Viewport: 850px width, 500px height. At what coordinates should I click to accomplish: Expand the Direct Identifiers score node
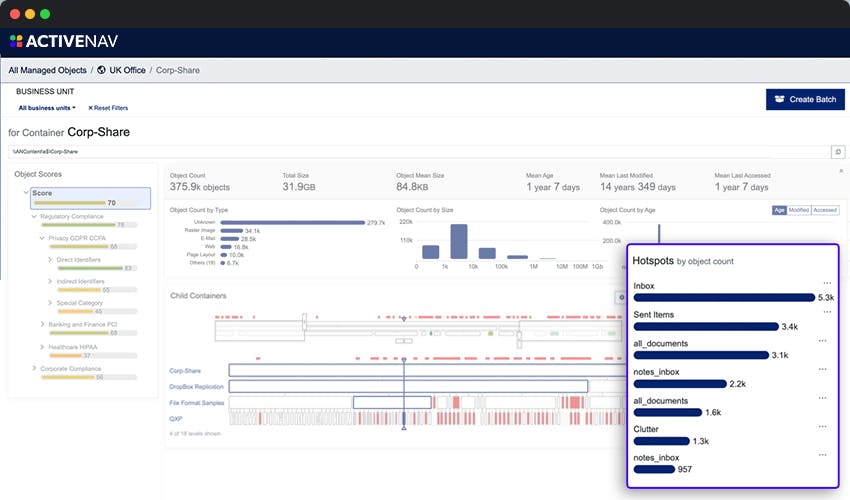click(50, 260)
